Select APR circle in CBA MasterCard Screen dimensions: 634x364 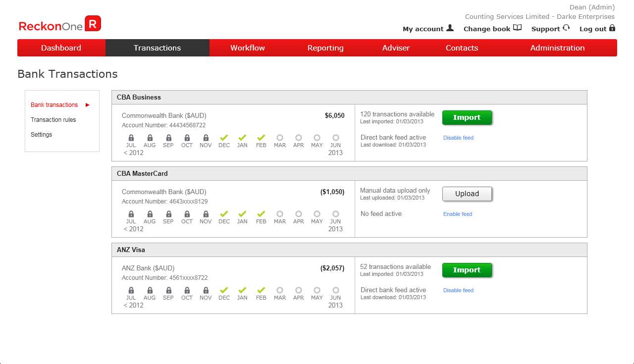(298, 214)
